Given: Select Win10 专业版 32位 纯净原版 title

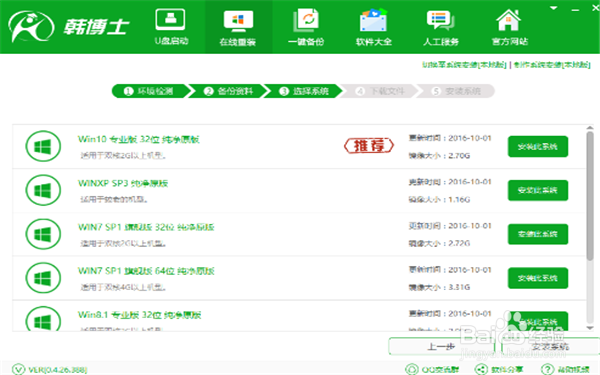Looking at the screenshot, I should [x=139, y=139].
